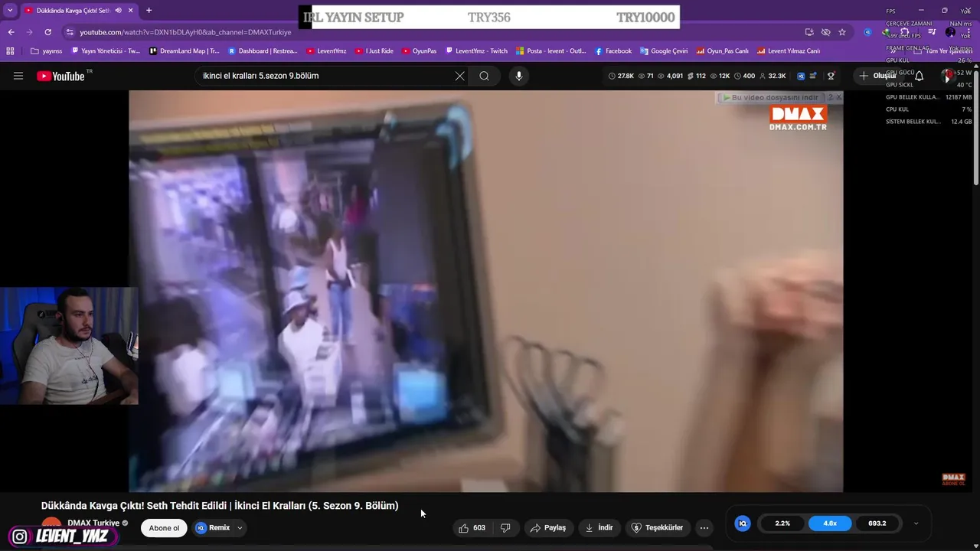980x551 pixels.
Task: Open LeventYmz - Twitch bookmark
Action: coord(476,51)
